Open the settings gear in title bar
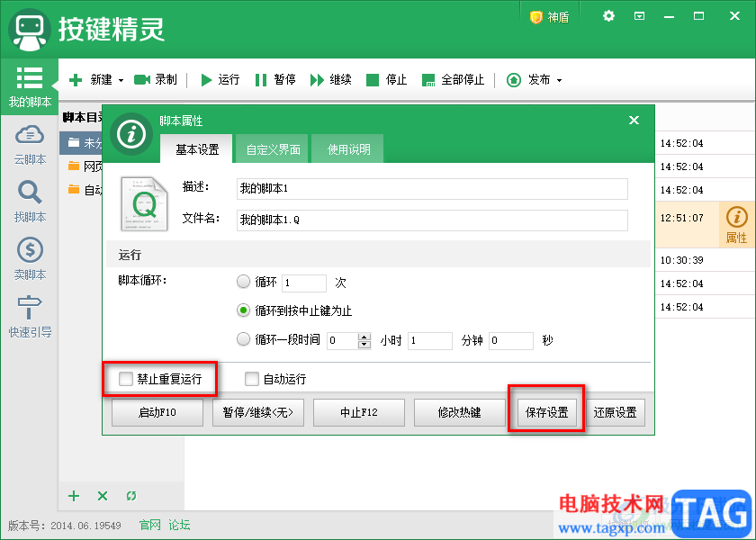756x540 pixels. [x=608, y=16]
